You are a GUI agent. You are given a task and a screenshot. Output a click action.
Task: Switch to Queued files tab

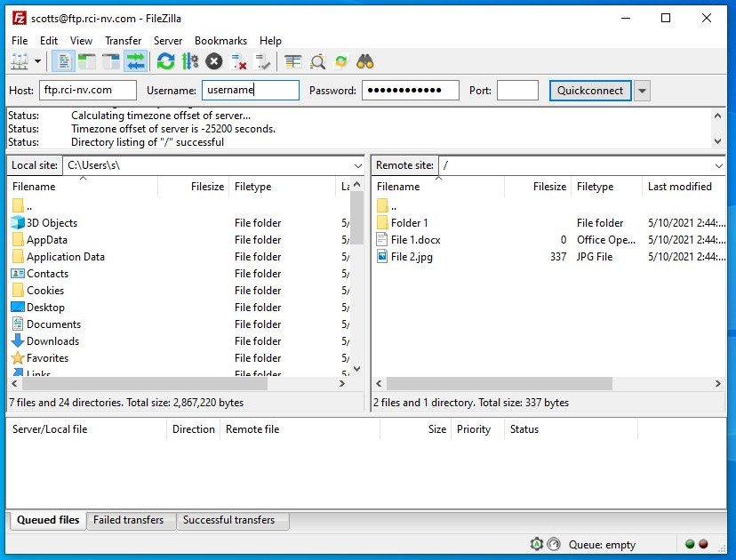pyautogui.click(x=48, y=520)
